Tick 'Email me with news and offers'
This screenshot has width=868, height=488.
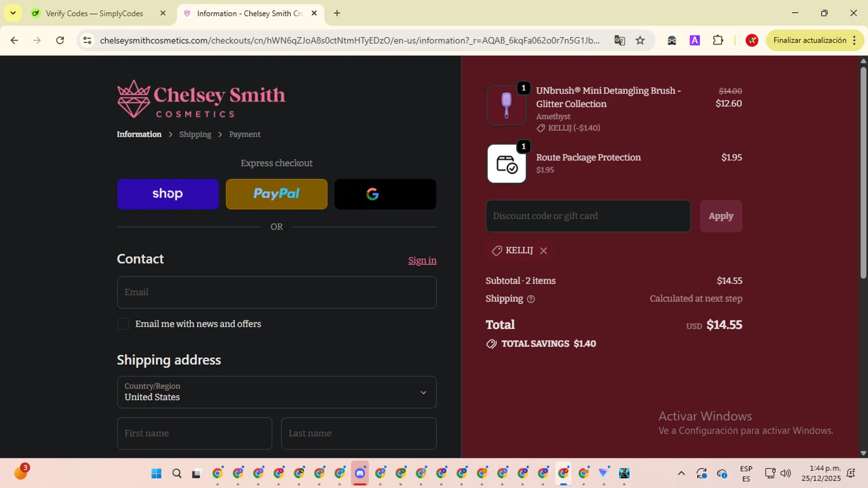[123, 324]
